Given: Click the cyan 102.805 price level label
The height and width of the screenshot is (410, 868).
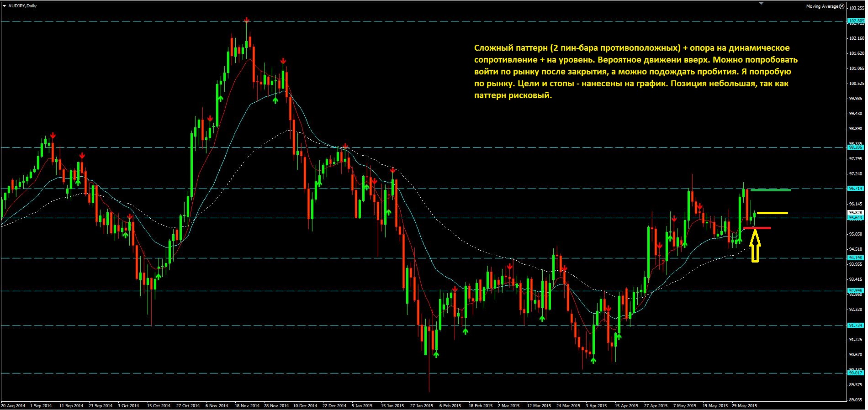Looking at the screenshot, I should [x=856, y=21].
